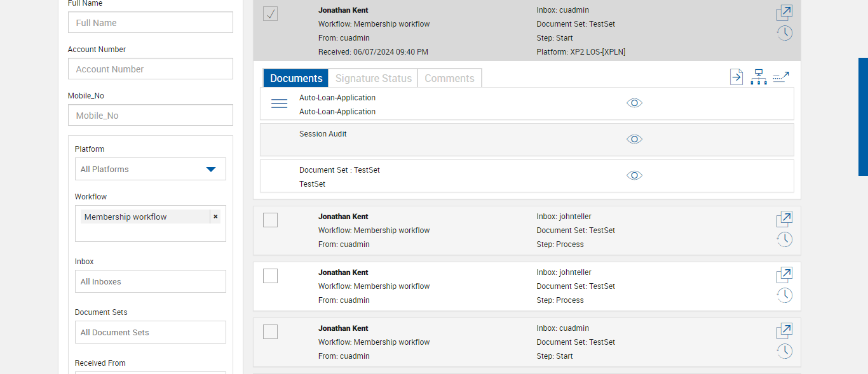The height and width of the screenshot is (374, 868).
Task: Open the All Document Sets selector
Action: point(151,332)
